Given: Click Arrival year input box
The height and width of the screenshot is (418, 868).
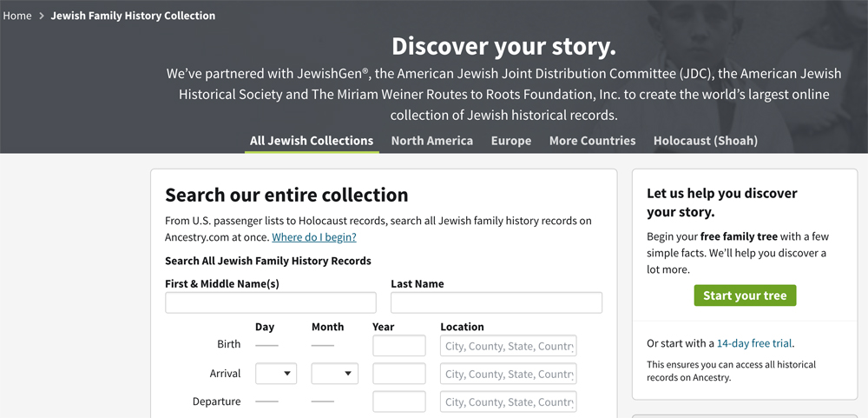Looking at the screenshot, I should point(399,374).
